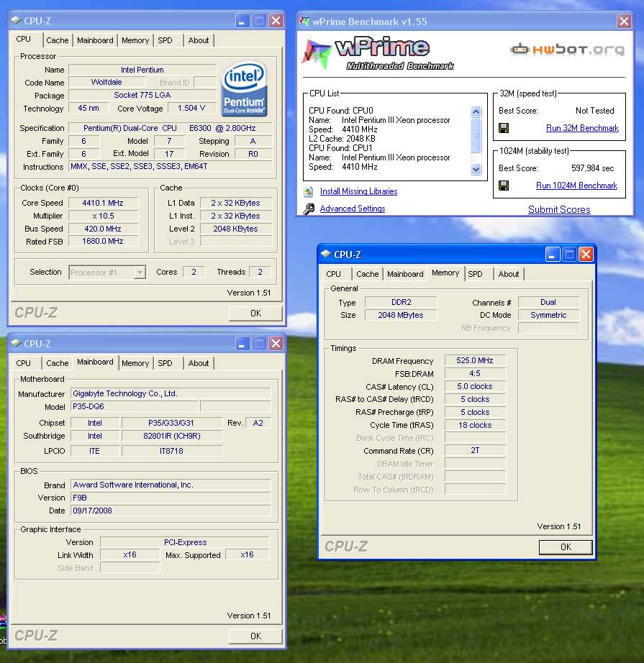Click the BIOS Date field 09/17/2008

(x=170, y=511)
